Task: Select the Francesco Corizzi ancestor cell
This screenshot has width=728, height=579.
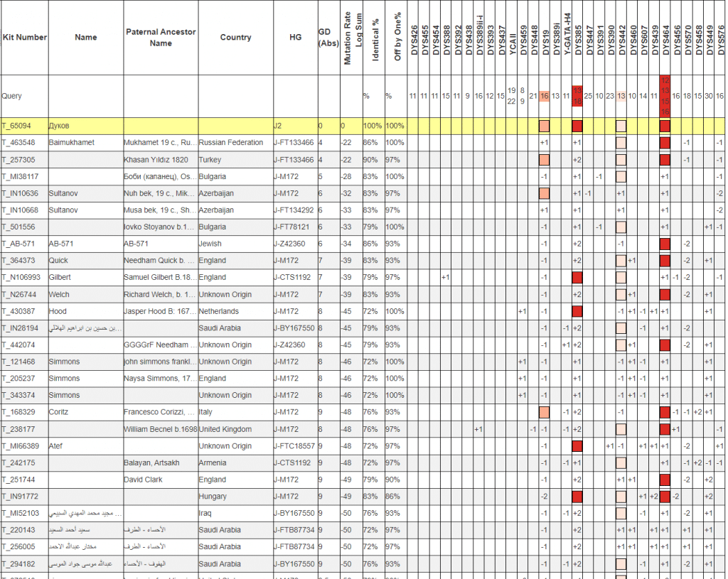Action: 161,412
